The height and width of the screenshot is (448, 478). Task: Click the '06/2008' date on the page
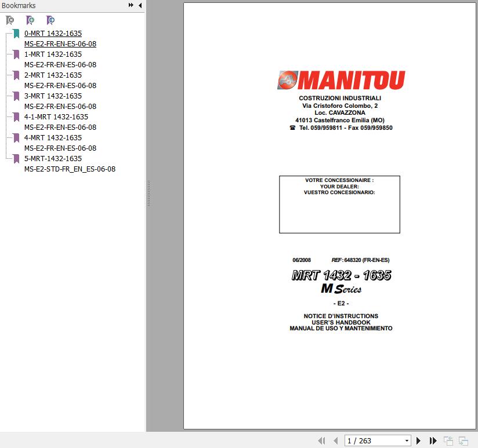(302, 260)
